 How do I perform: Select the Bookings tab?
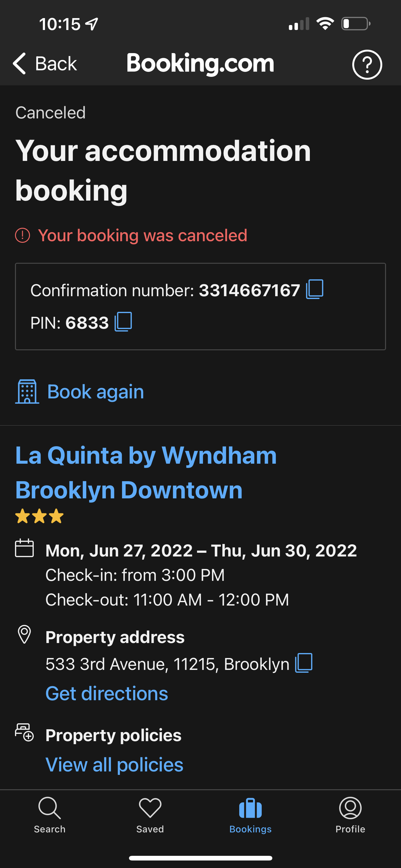250,814
